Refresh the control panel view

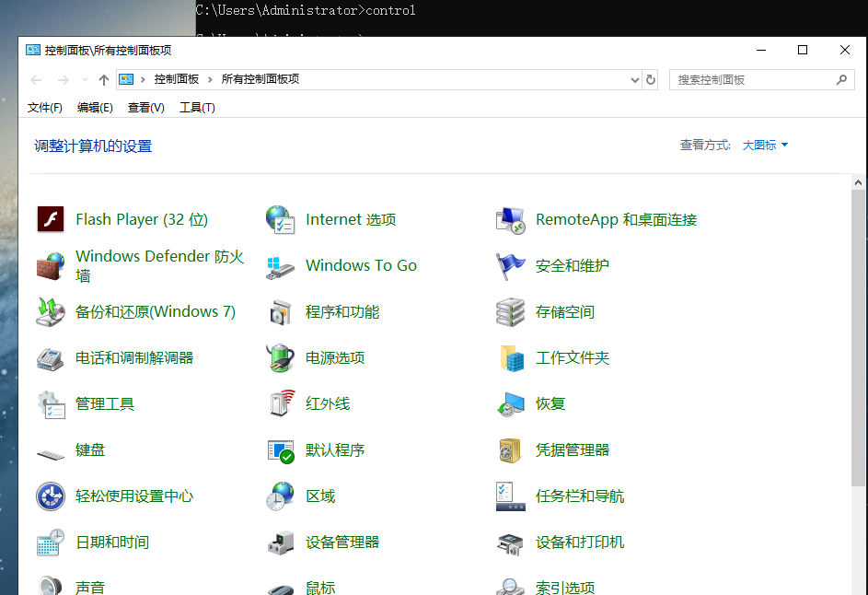(x=651, y=80)
